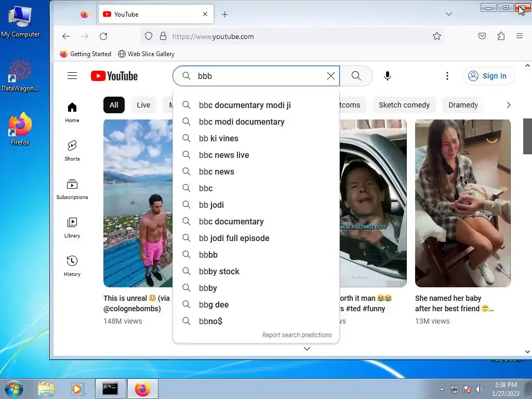Select the Live filter chip

pyautogui.click(x=143, y=105)
